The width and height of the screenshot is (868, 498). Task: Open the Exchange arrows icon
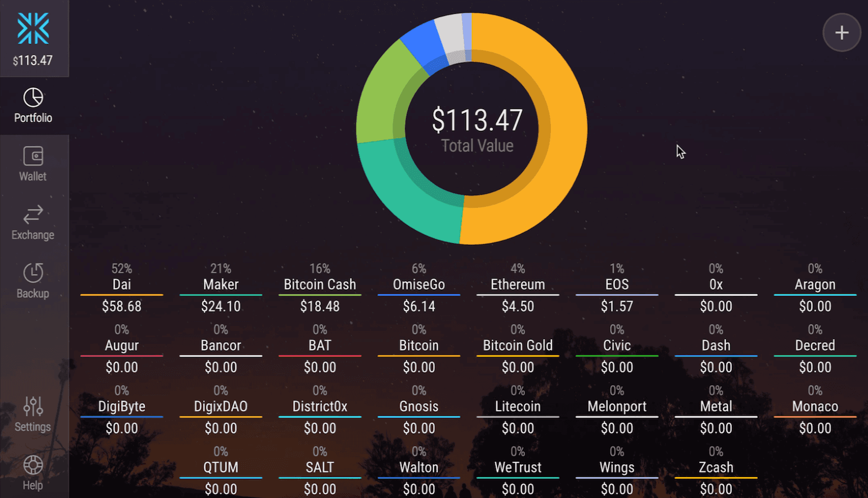click(33, 215)
